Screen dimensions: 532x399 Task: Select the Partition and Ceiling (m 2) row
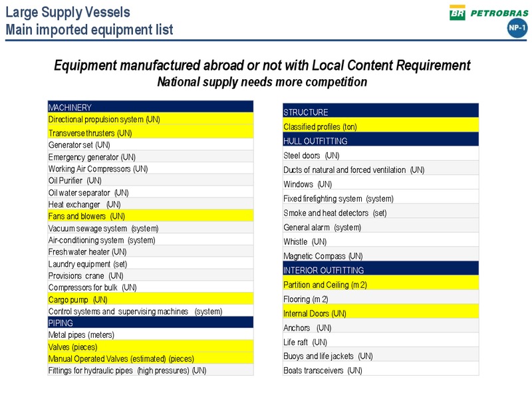[380, 283]
